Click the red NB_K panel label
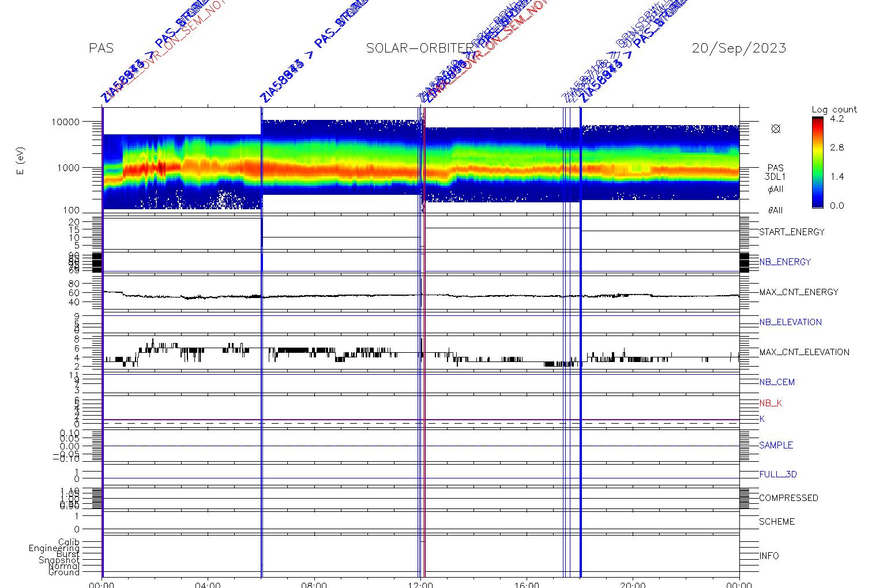The image size is (872, 588). coord(770,403)
